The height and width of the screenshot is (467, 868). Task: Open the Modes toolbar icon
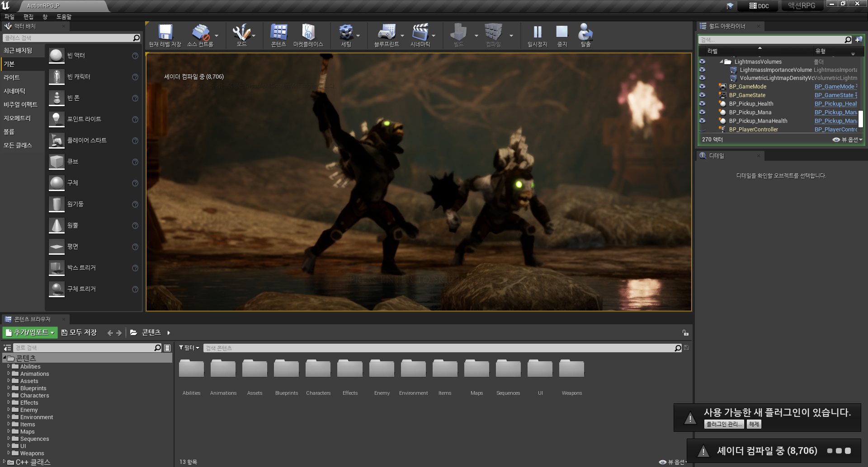(242, 32)
